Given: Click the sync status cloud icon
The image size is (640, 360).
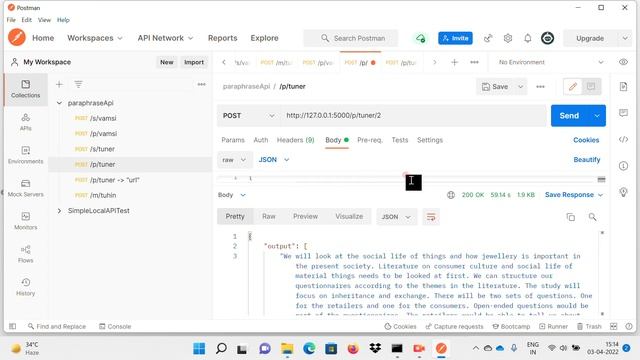Looking at the screenshot, I should [x=420, y=38].
